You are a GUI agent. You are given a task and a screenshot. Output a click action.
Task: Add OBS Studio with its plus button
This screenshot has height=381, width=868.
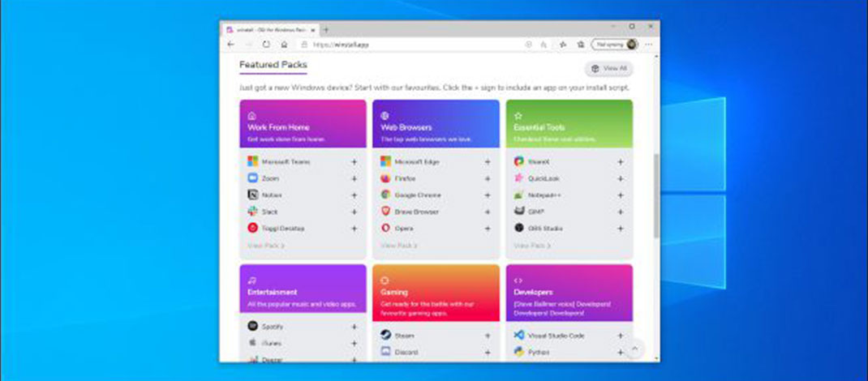coord(621,229)
